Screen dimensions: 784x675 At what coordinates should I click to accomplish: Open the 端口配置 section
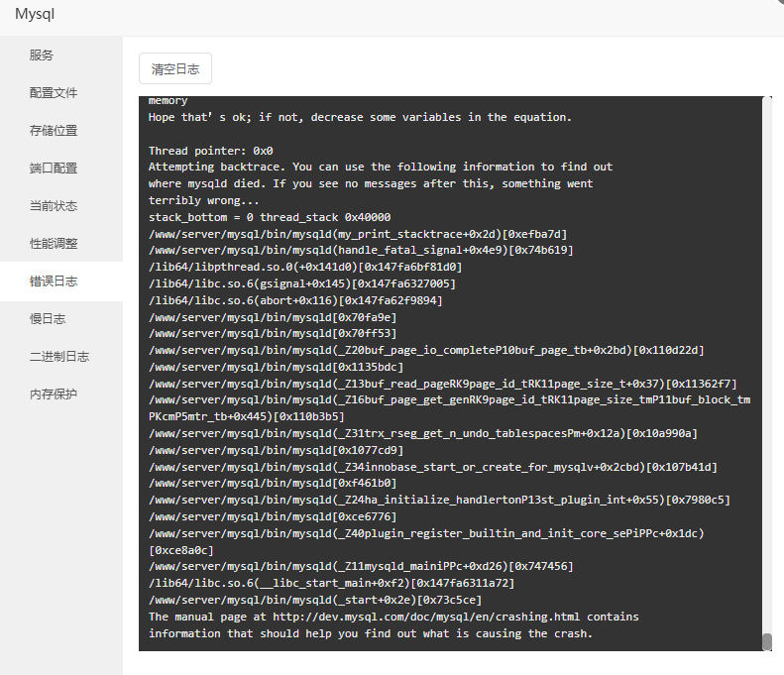click(54, 169)
